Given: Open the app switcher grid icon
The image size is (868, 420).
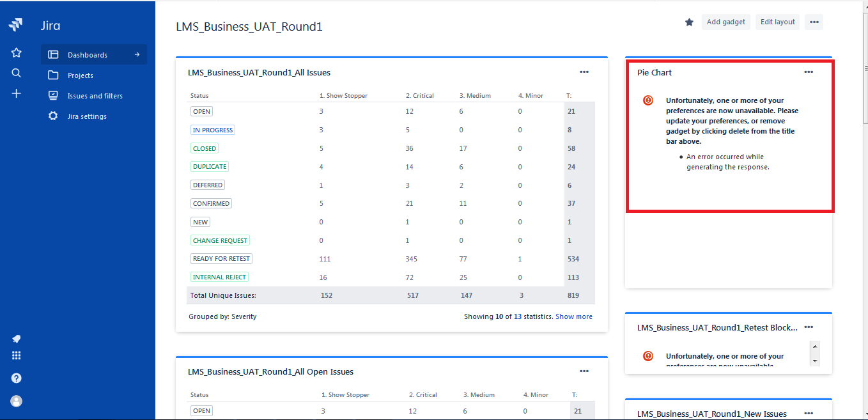Looking at the screenshot, I should point(17,355).
